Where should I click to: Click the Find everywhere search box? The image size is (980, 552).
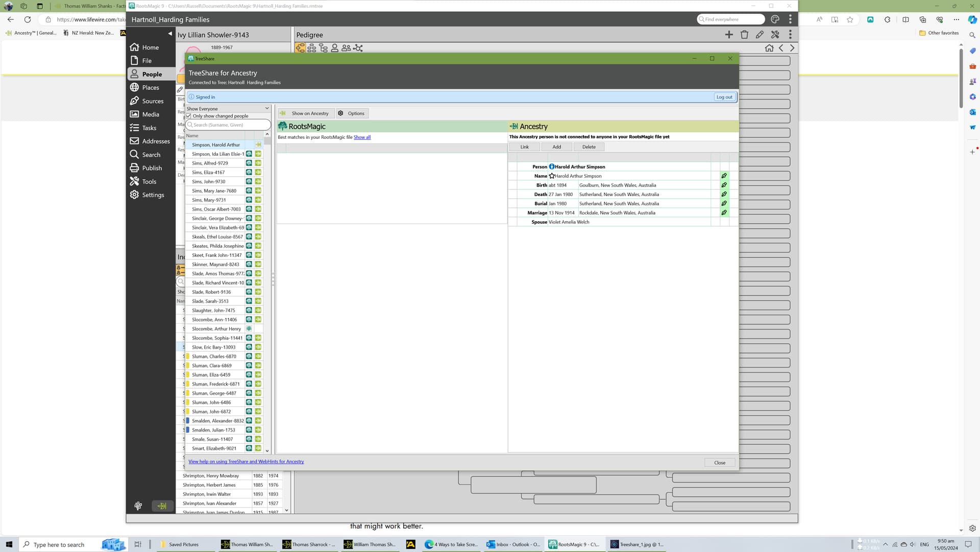[x=730, y=19]
